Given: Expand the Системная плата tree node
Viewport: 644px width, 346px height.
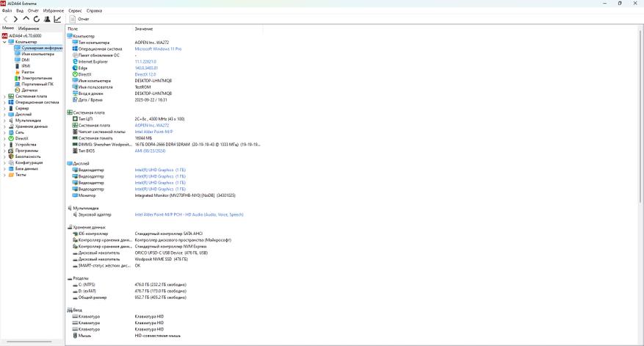Looking at the screenshot, I should tap(4, 96).
